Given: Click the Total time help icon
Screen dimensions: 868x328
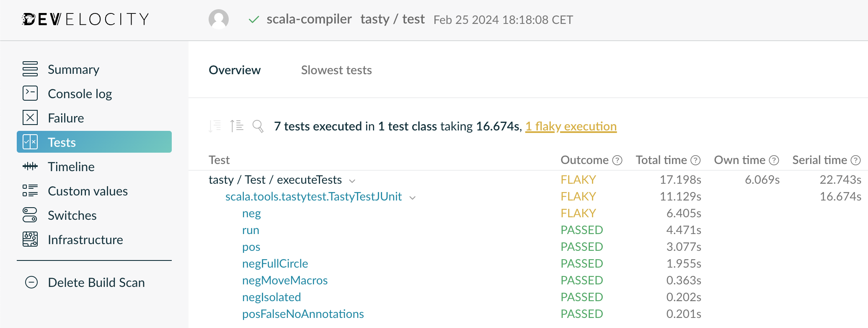Looking at the screenshot, I should coord(695,160).
